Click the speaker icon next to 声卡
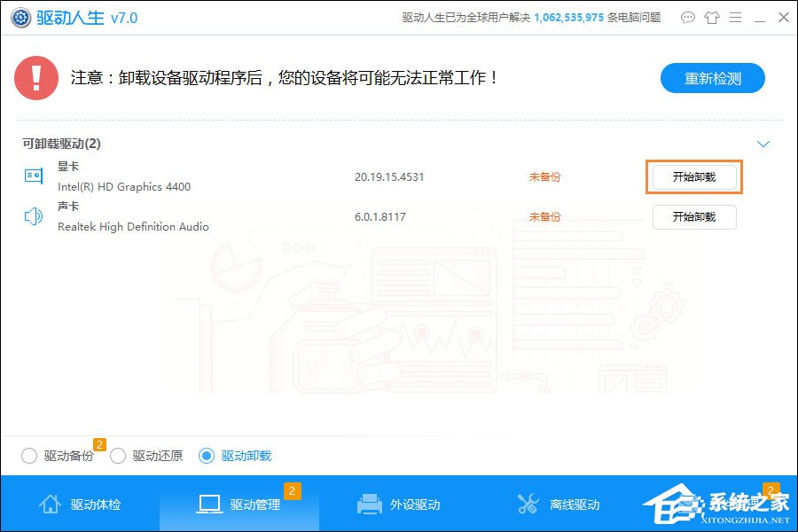 click(33, 215)
